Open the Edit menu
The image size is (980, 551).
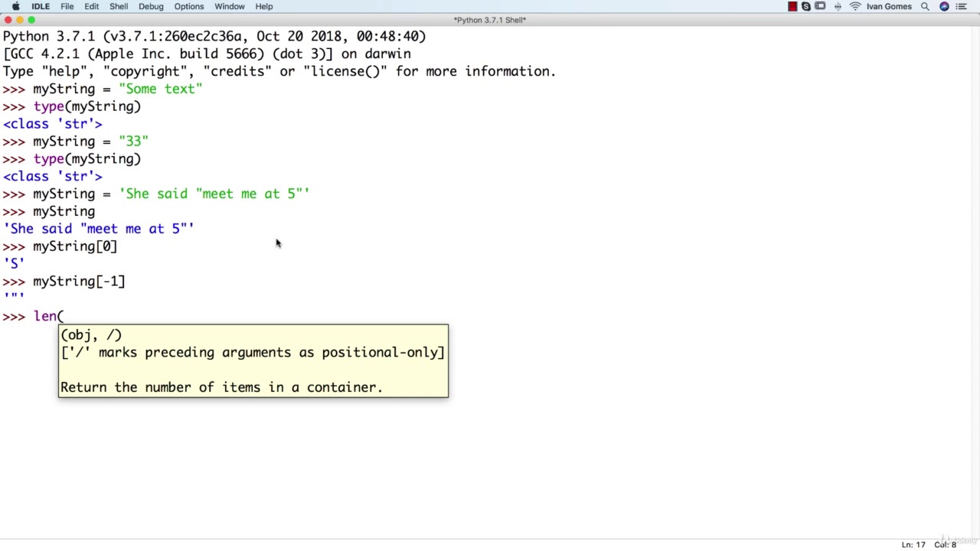pos(91,6)
